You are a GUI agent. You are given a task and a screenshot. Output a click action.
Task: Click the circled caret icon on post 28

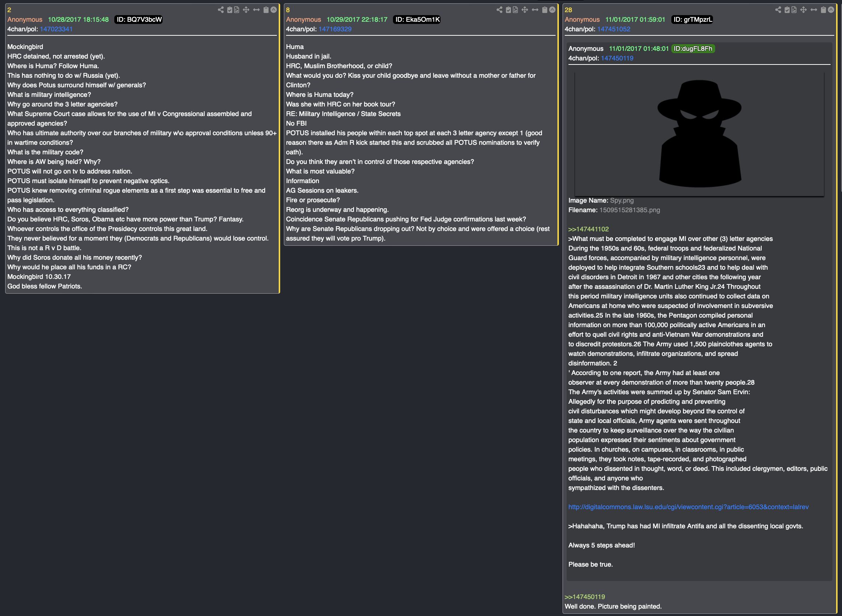point(831,10)
